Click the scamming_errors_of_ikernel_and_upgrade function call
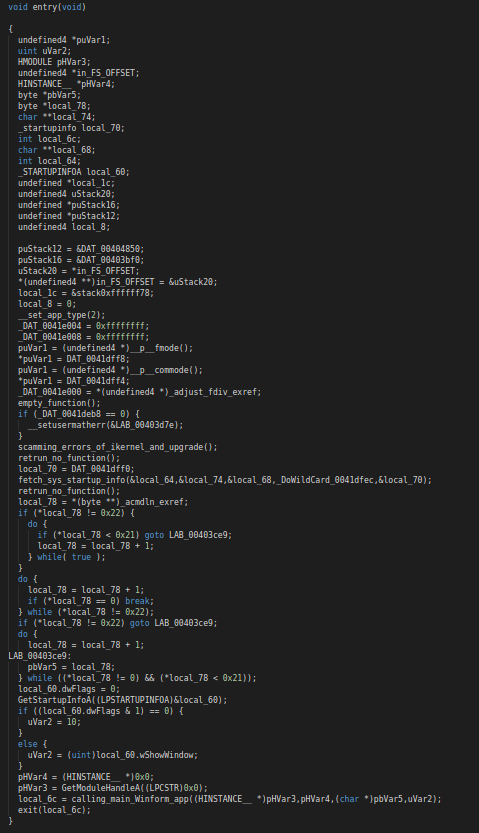This screenshot has height=833, width=479. 115,447
